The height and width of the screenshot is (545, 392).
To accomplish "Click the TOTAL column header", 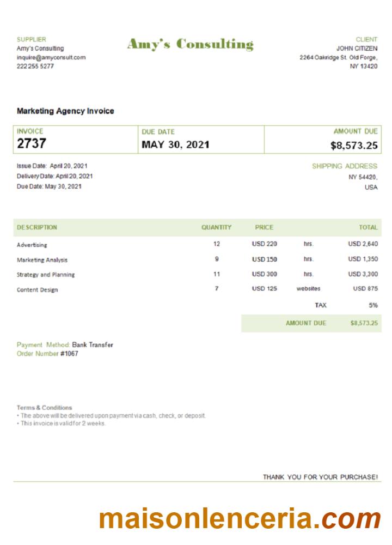I will pyautogui.click(x=368, y=227).
